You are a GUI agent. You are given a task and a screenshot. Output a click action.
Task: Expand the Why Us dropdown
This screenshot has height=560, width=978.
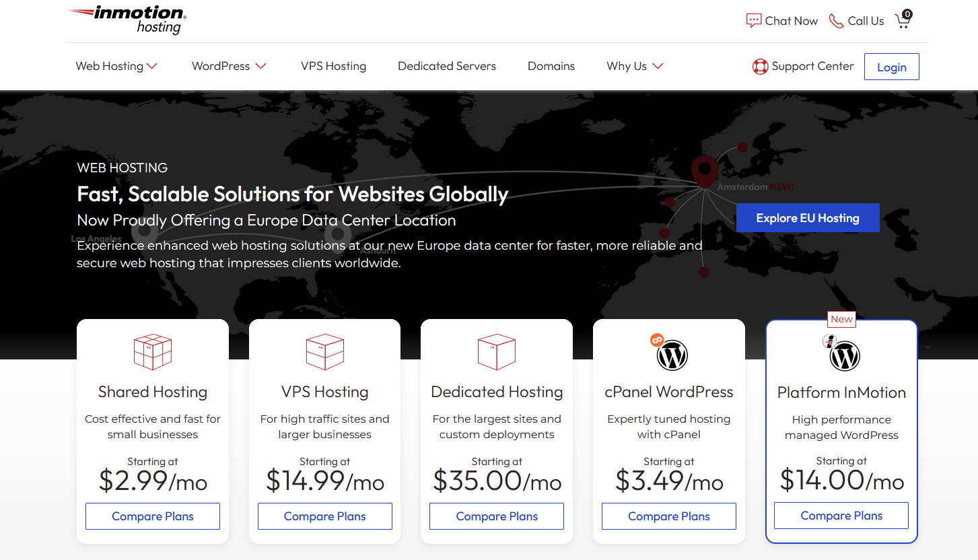[633, 66]
